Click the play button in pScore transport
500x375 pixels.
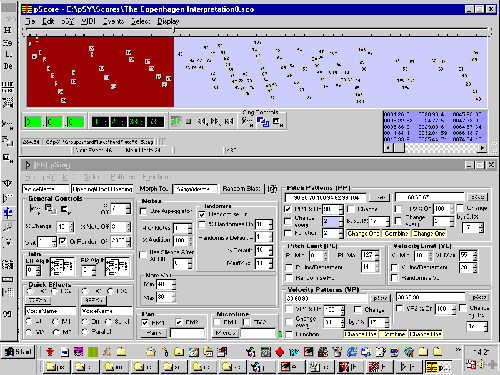[176, 122]
